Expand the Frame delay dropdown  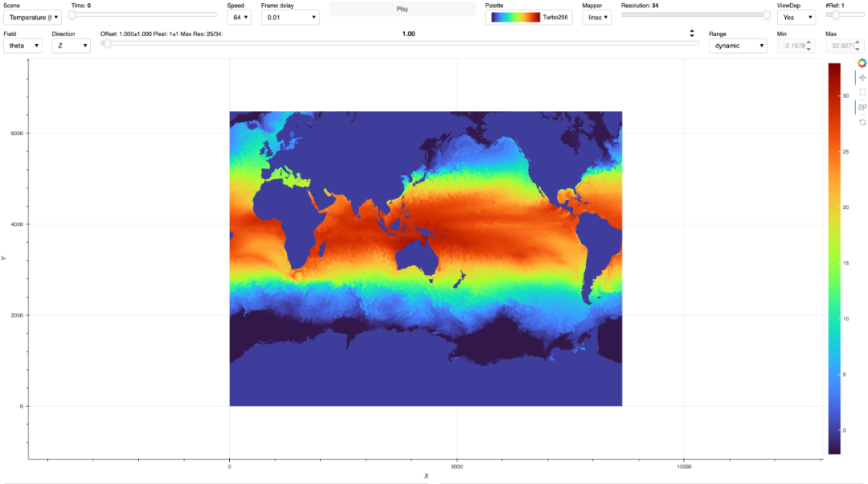[x=289, y=17]
